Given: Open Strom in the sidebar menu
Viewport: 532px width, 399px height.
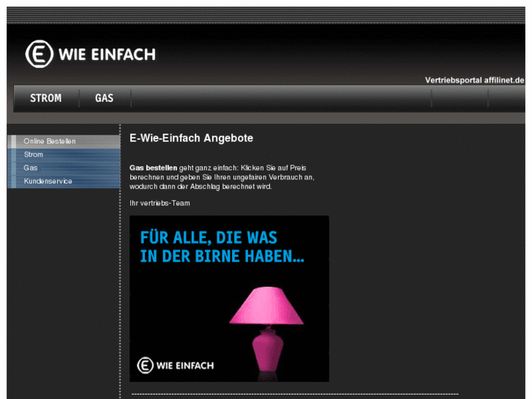Looking at the screenshot, I should (x=64, y=155).
